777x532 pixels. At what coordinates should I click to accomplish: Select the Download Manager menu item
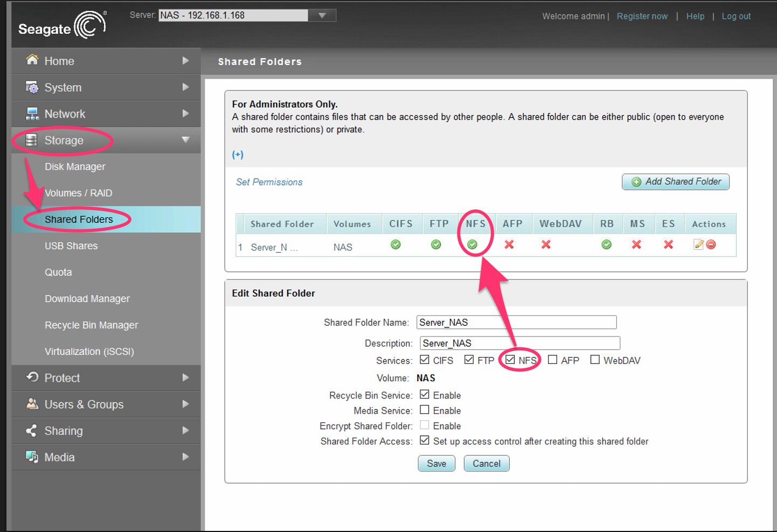point(87,299)
